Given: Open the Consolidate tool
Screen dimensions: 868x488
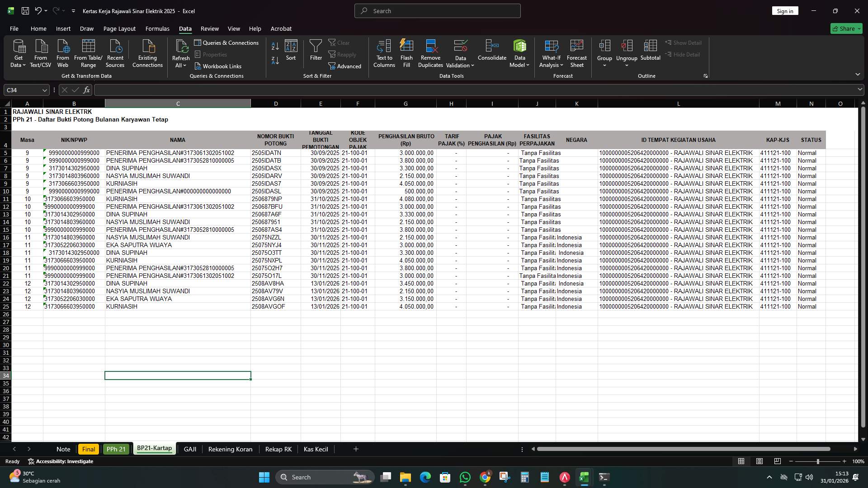Looking at the screenshot, I should click(x=492, y=52).
